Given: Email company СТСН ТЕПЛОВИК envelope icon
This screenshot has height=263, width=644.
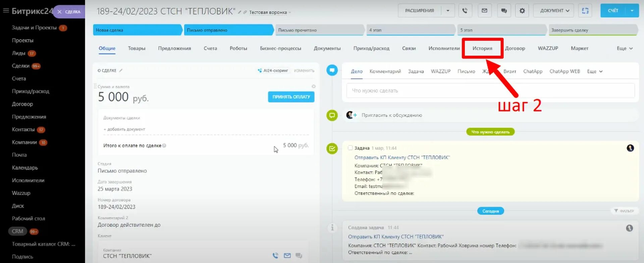Looking at the screenshot, I should click(x=287, y=256).
